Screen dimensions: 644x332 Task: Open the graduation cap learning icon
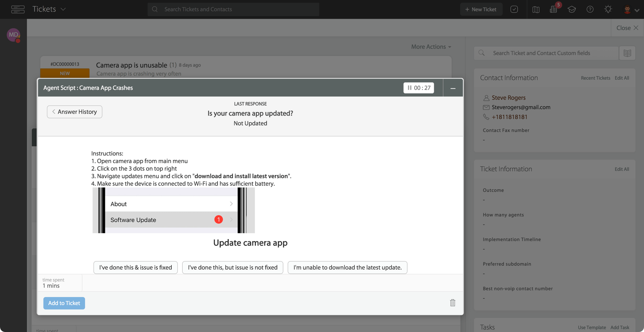[x=572, y=9]
